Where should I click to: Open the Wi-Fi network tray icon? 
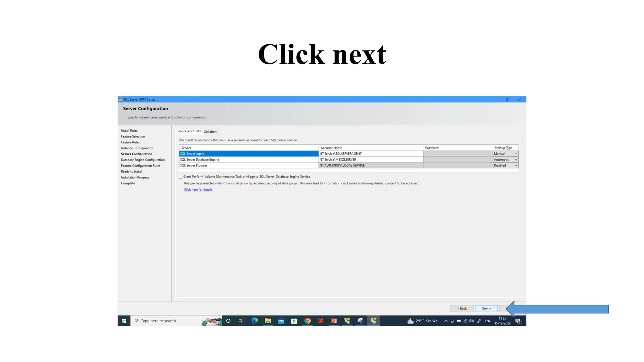point(465,321)
